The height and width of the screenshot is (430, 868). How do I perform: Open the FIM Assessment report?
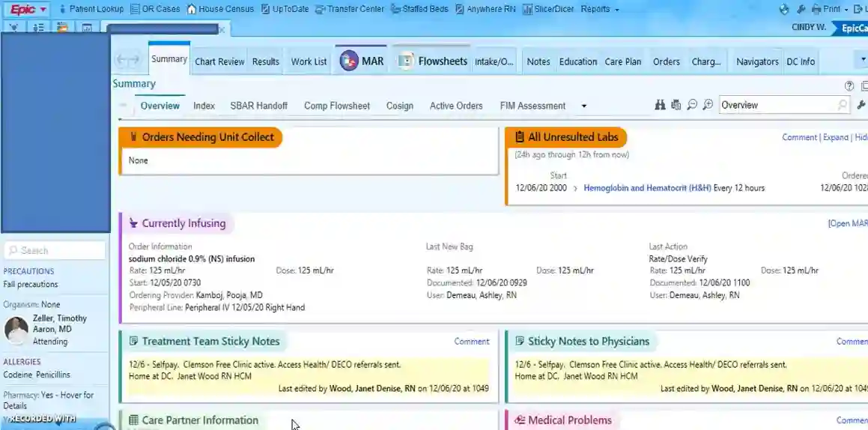532,106
